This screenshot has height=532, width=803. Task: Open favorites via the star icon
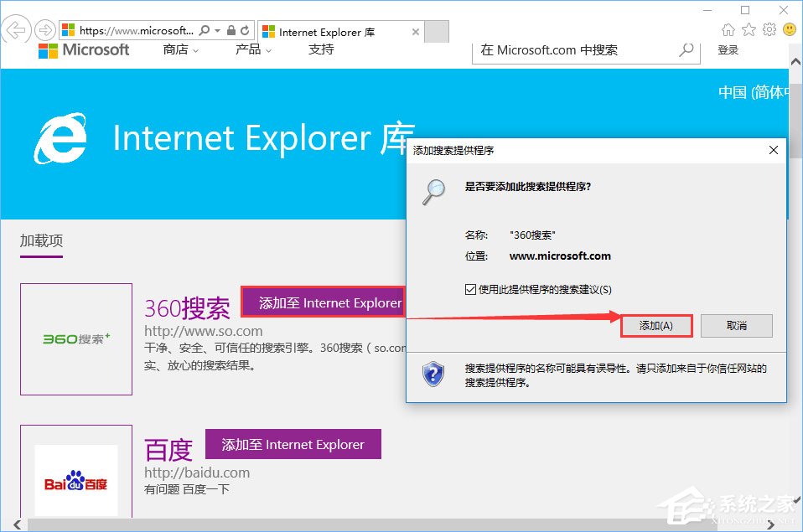[749, 28]
